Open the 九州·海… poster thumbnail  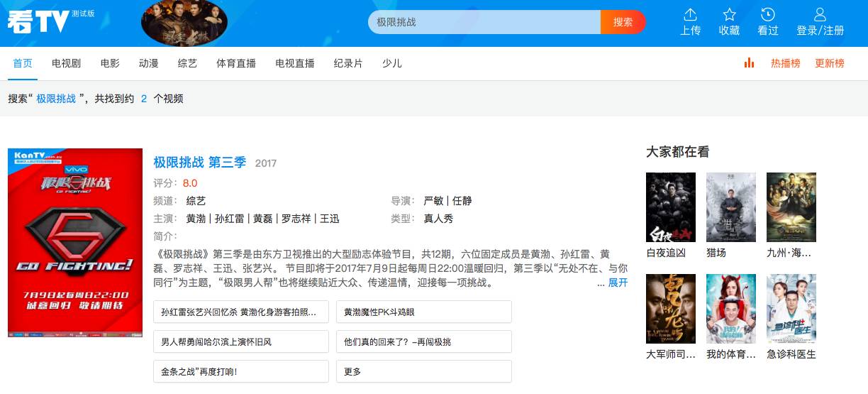[x=791, y=207]
